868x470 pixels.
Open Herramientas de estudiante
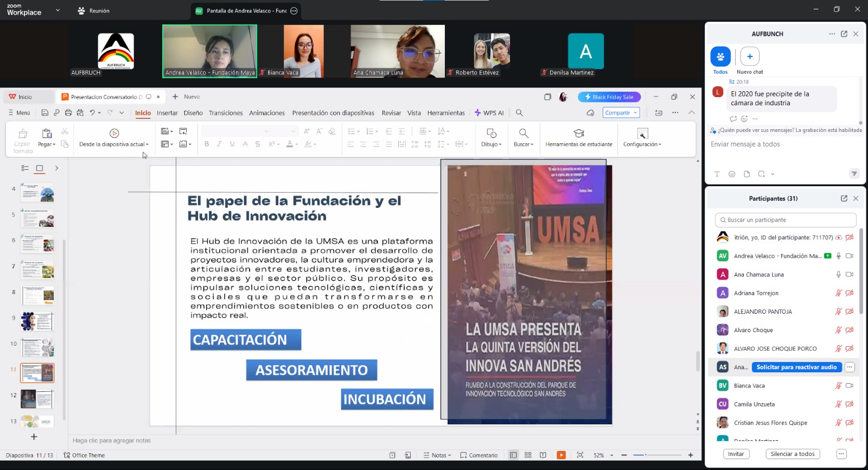point(579,137)
